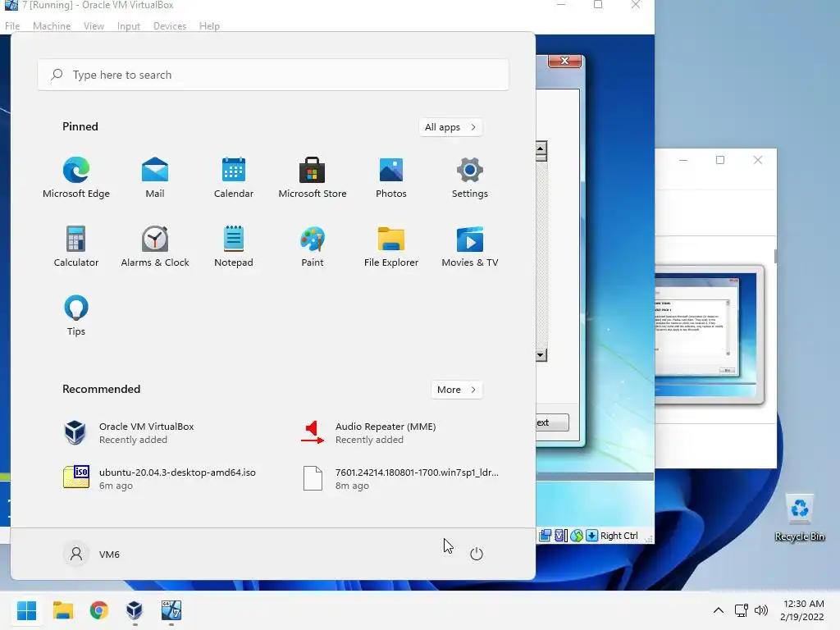Launch the Mail app
The height and width of the screenshot is (630, 840).
coord(155,178)
